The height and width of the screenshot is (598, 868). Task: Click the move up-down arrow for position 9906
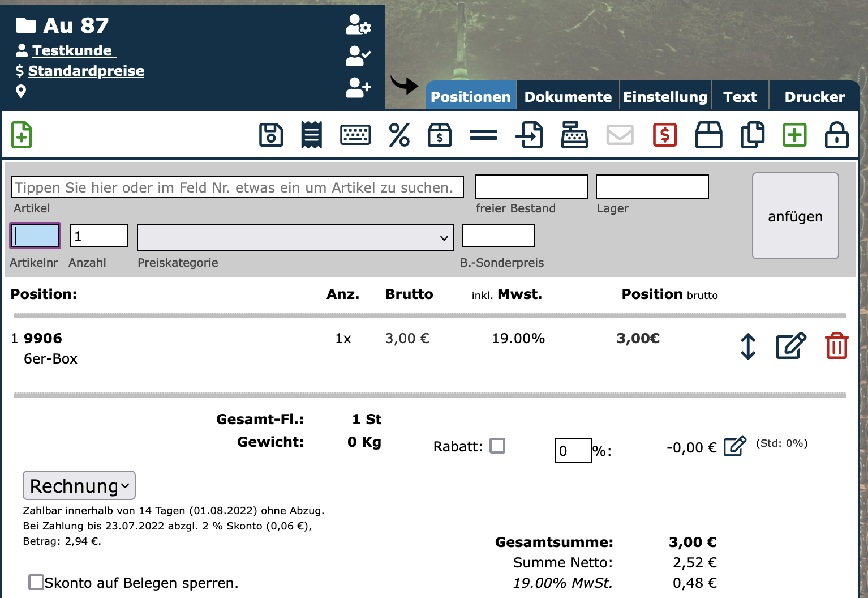[748, 346]
